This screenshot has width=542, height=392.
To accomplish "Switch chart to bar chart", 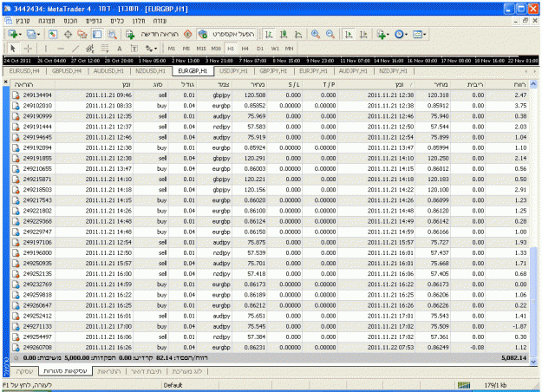I will pos(269,34).
